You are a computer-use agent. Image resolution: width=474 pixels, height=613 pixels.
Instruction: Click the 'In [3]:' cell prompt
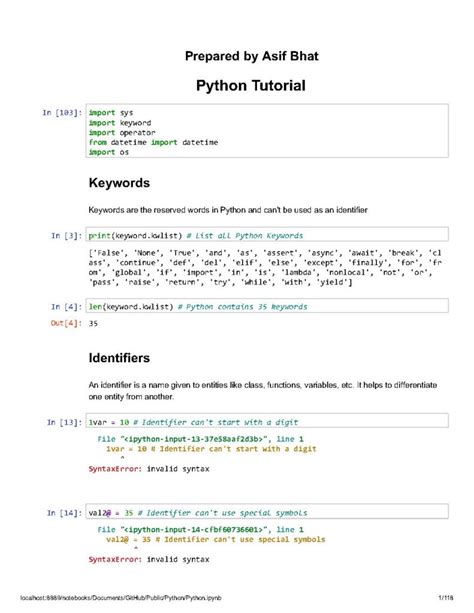pos(66,236)
